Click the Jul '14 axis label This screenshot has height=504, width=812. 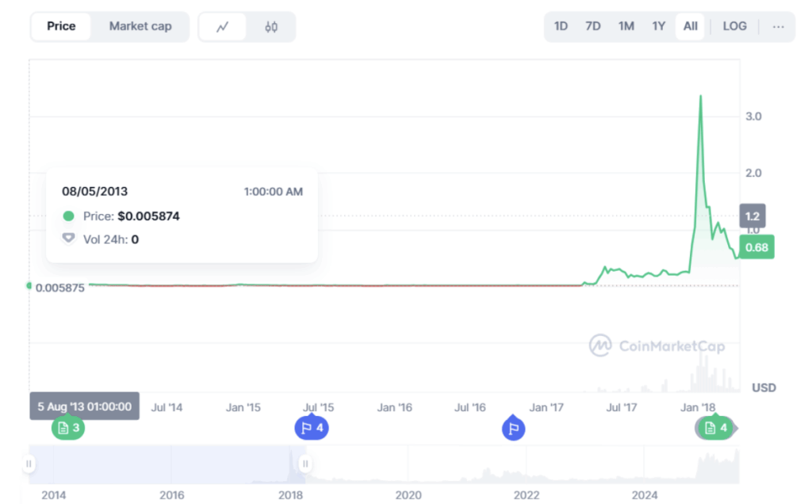click(167, 407)
